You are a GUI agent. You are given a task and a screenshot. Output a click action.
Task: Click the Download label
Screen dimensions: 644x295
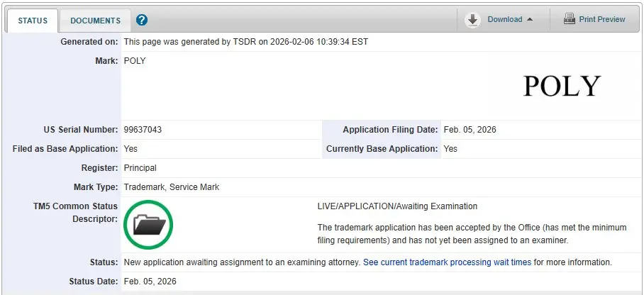pyautogui.click(x=505, y=19)
